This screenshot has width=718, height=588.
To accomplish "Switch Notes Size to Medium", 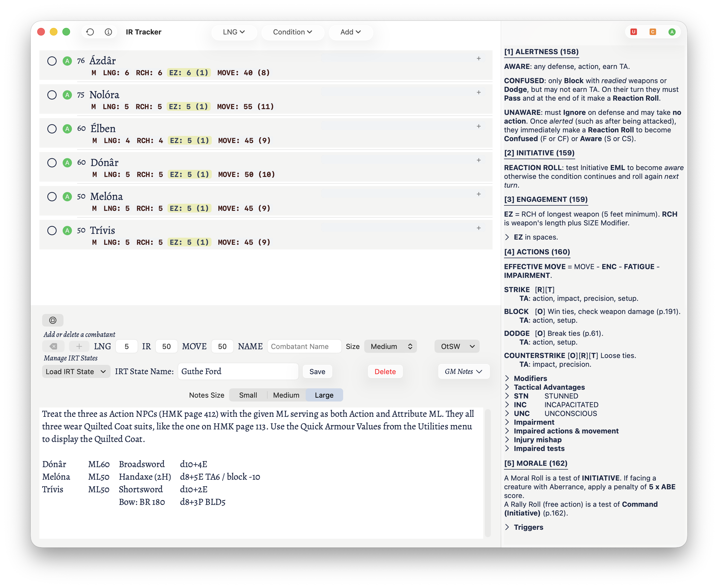I will (286, 395).
